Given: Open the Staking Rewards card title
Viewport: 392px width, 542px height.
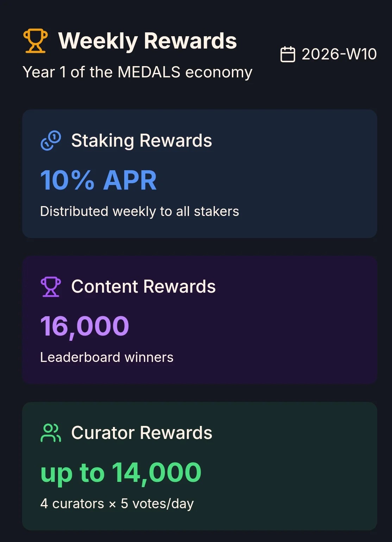Looking at the screenshot, I should pos(141,141).
